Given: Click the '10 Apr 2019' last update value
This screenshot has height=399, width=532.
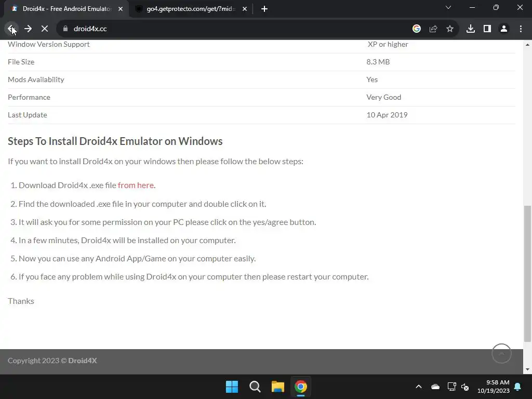Looking at the screenshot, I should click(x=387, y=115).
